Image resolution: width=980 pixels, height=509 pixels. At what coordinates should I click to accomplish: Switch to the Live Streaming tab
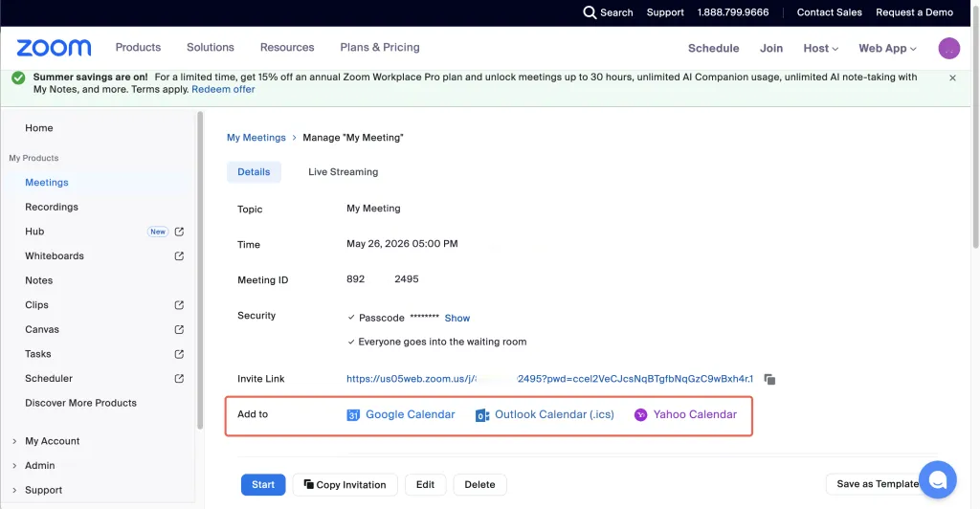[344, 172]
